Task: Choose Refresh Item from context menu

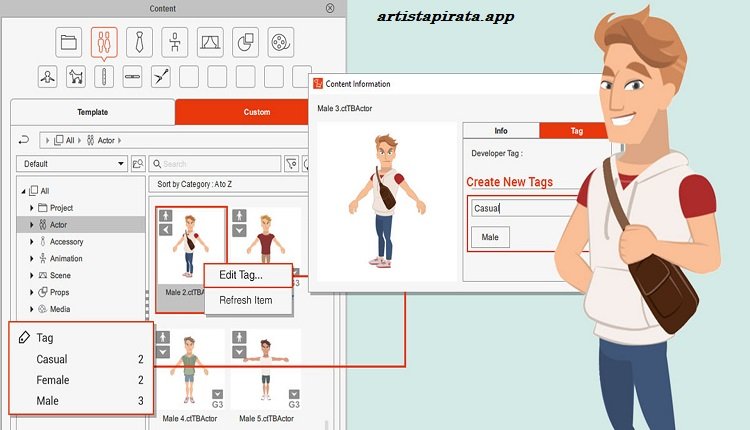Action: [x=248, y=300]
